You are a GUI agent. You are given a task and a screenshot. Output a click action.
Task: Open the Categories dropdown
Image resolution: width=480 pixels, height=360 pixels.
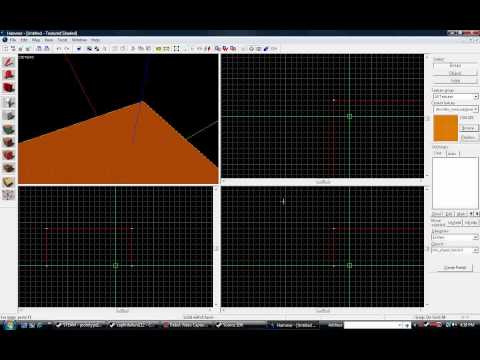[455, 237]
